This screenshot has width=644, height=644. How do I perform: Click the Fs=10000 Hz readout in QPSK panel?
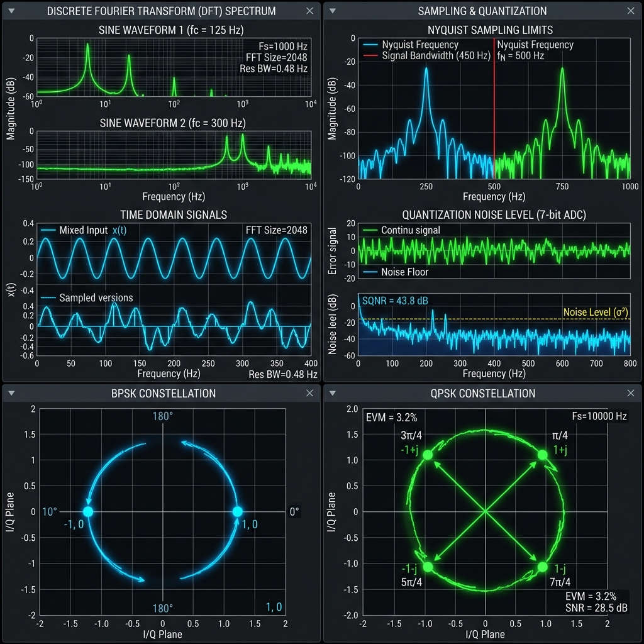pos(599,416)
